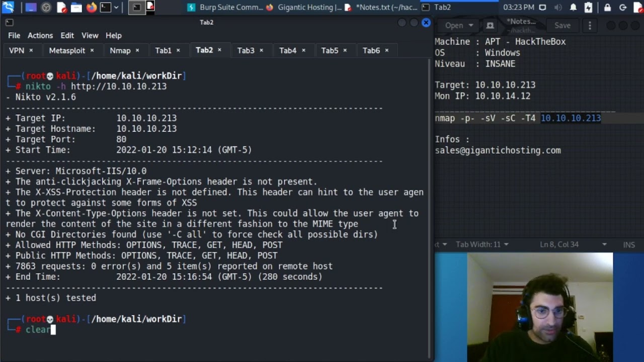Click 'Mon IP: 10.10.14.12' in notes
644x362 pixels.
[482, 96]
